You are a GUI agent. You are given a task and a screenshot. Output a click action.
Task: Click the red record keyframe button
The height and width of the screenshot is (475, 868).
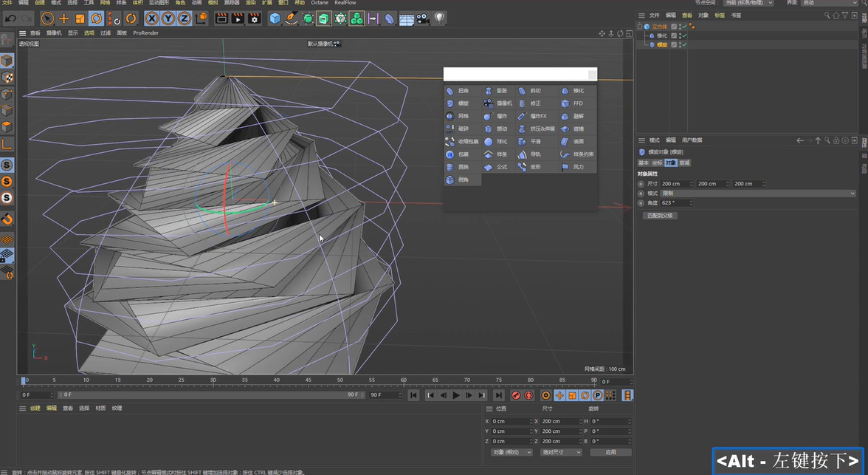tap(516, 395)
